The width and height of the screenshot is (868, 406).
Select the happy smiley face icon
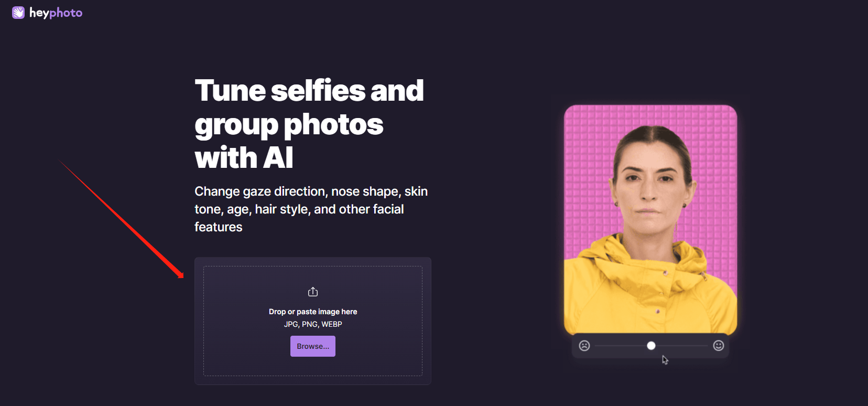[x=719, y=346]
